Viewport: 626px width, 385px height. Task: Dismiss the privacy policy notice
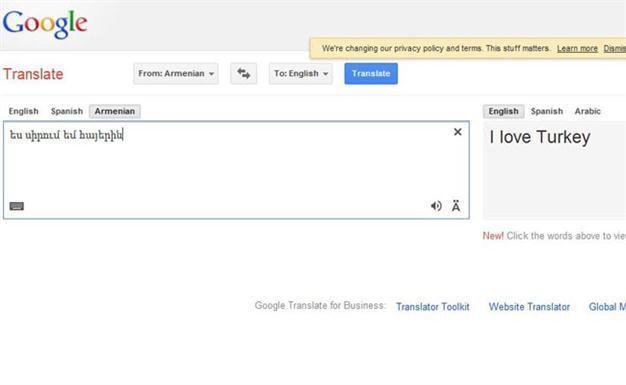point(615,49)
